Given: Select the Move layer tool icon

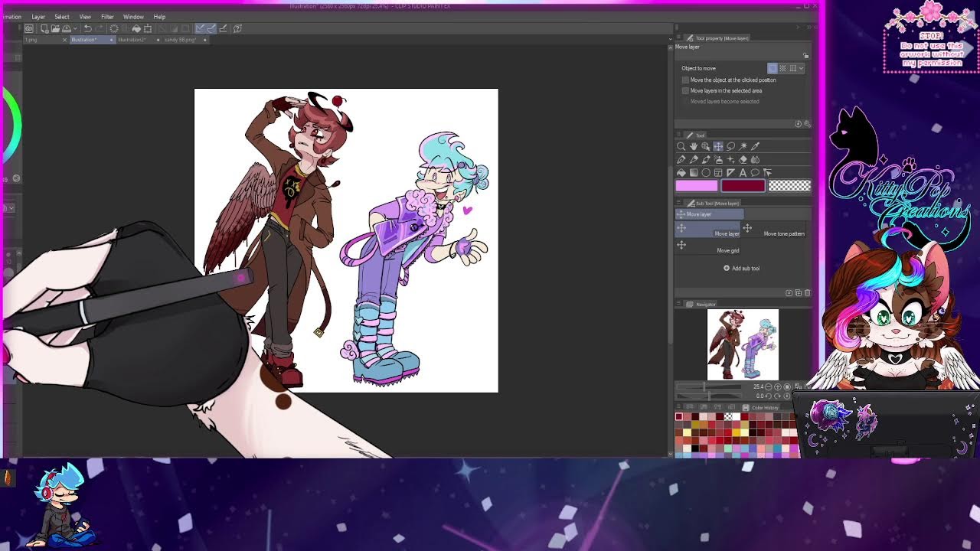Looking at the screenshot, I should [x=718, y=146].
